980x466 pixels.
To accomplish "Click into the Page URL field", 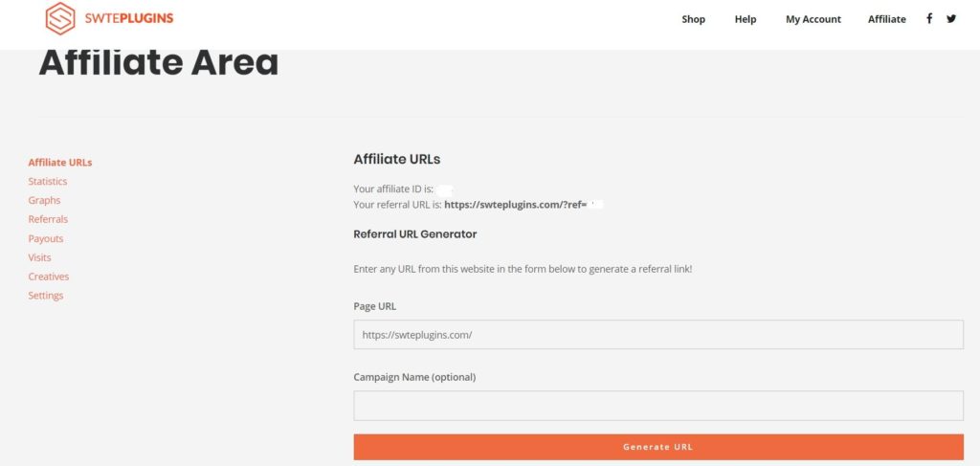I will tap(658, 335).
